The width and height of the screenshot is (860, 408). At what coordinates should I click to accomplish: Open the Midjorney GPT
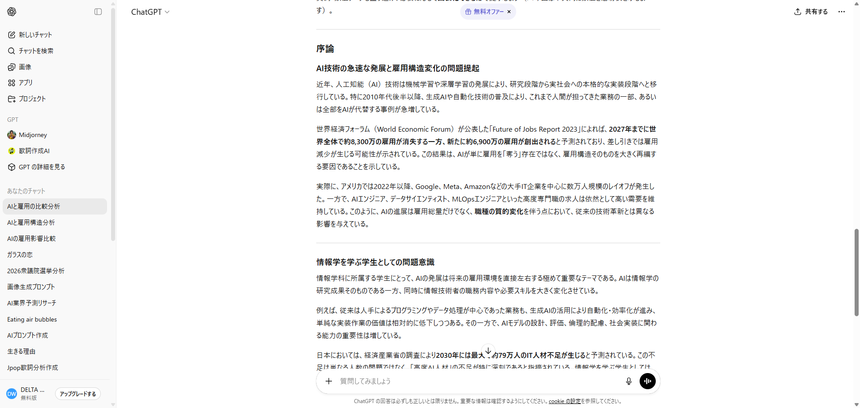click(32, 135)
